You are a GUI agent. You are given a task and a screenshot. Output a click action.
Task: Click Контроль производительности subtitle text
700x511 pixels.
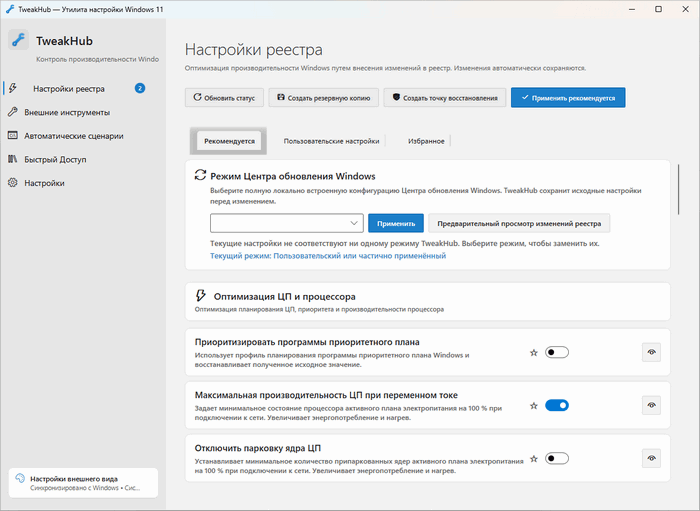(x=97, y=59)
